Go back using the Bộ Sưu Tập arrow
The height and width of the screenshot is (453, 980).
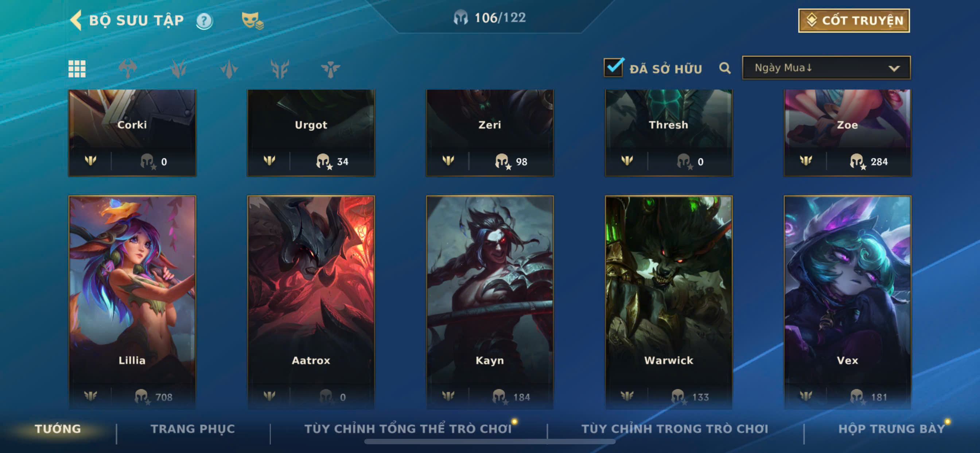click(x=76, y=20)
